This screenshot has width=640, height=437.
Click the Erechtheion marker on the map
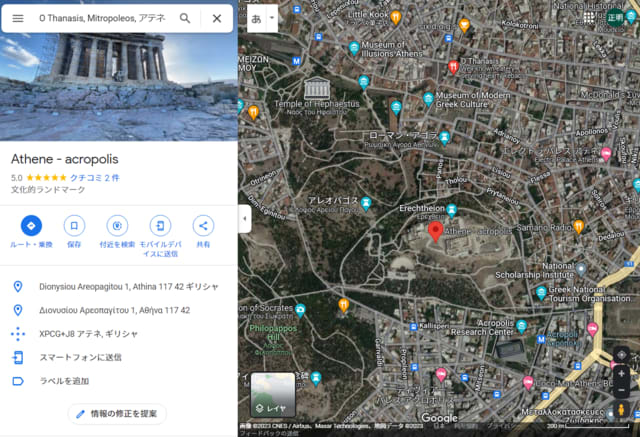[451, 210]
